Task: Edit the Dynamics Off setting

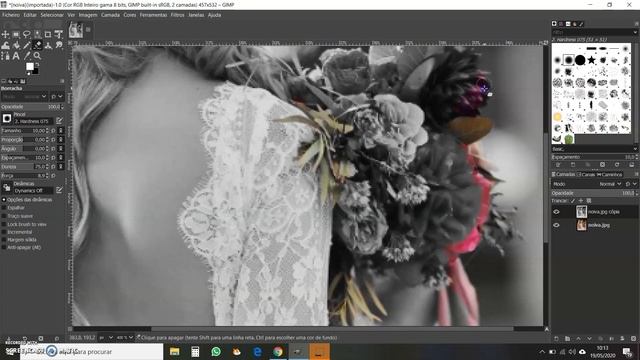Action: click(59, 190)
